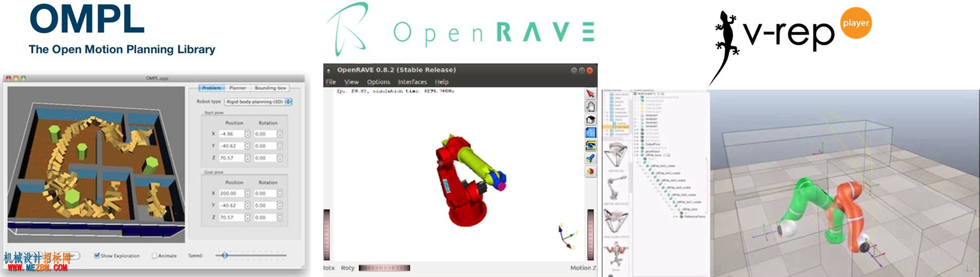The width and height of the screenshot is (980, 277).
Task: Click Start pose Y position field -40.62
Action: click(x=231, y=146)
